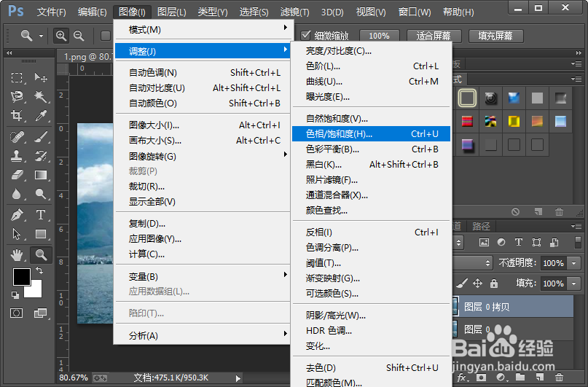Add layer mask icon in Layers panel
Image resolution: width=588 pixels, height=387 pixels.
[x=481, y=377]
